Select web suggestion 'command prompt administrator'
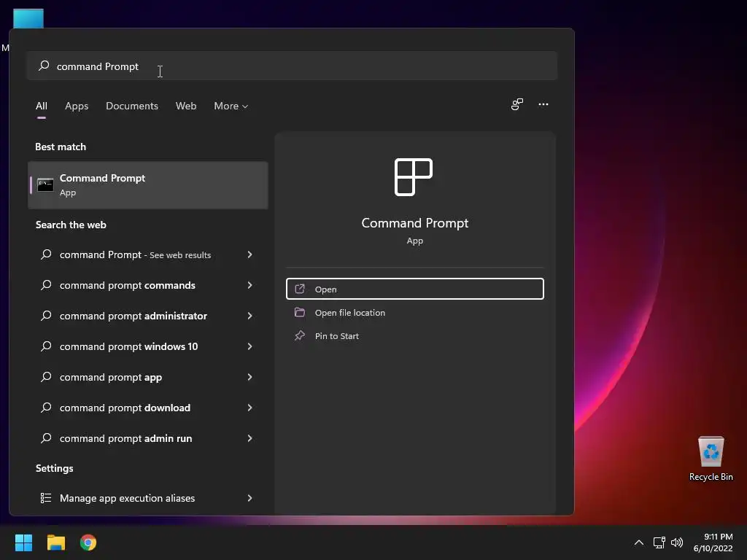Screen dimensions: 747x560 click(x=147, y=316)
